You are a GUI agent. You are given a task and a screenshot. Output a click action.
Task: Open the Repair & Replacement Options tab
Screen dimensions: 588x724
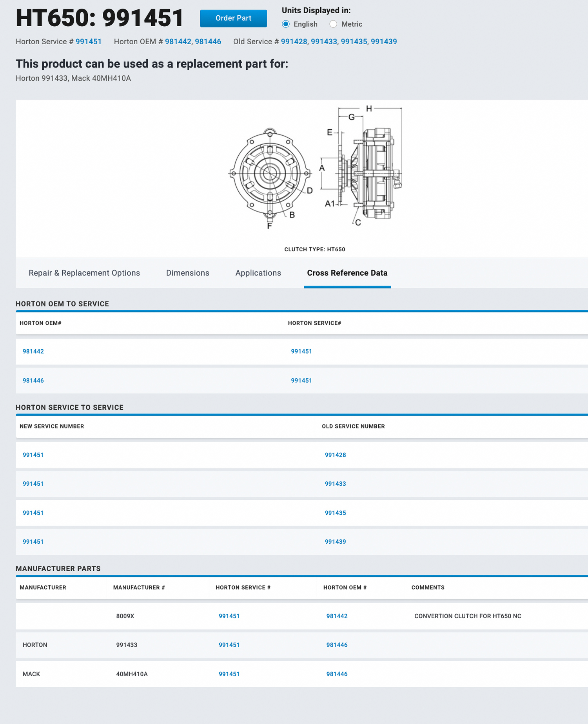coord(84,273)
